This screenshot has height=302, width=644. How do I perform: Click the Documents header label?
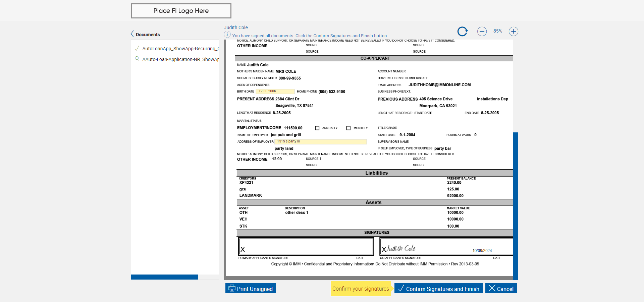(148, 35)
